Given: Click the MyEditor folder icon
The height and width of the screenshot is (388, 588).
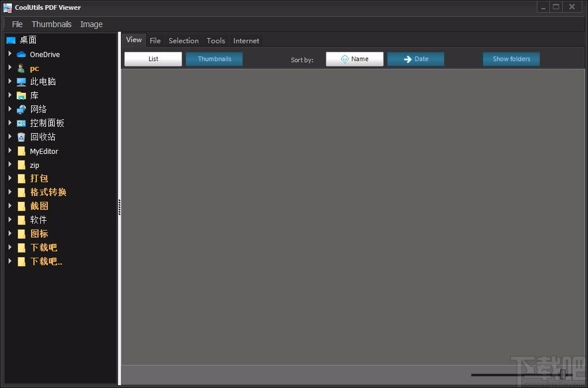Looking at the screenshot, I should [x=21, y=151].
